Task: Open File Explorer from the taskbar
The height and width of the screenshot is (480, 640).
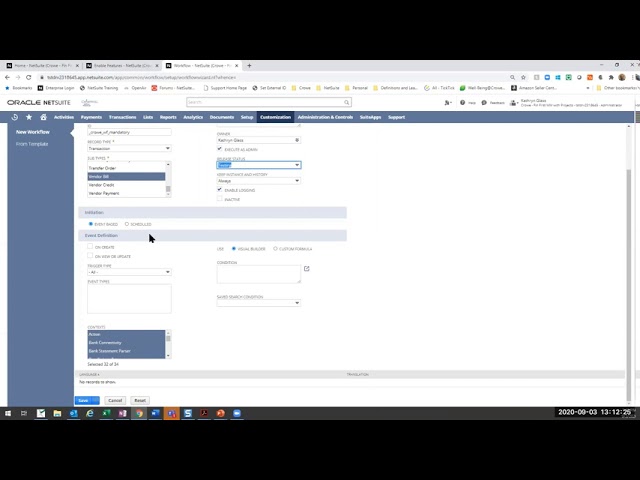Action: [x=57, y=413]
